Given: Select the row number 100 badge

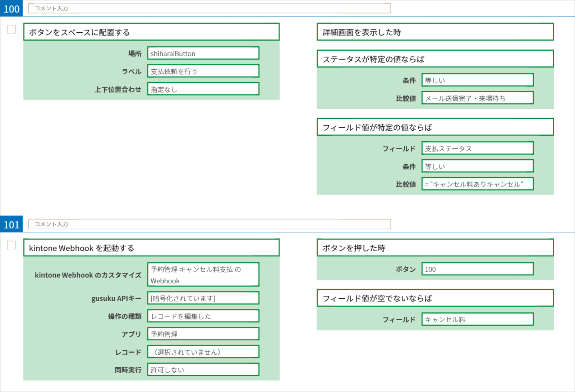Looking at the screenshot, I should click(11, 9).
